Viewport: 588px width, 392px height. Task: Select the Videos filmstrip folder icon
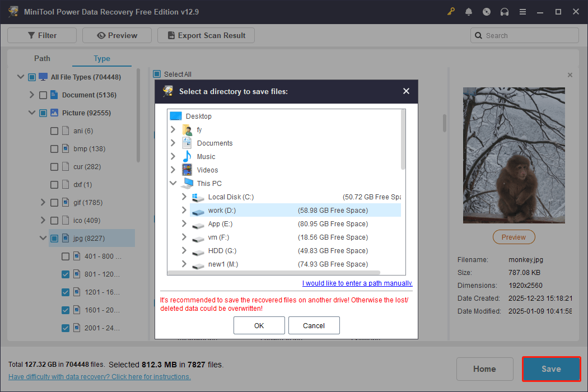tap(187, 170)
